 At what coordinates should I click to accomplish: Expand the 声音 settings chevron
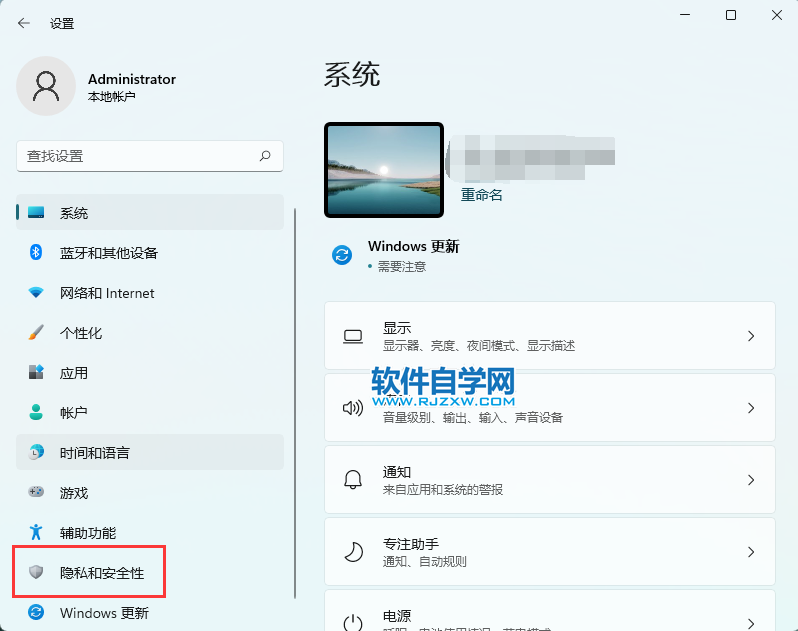point(751,408)
